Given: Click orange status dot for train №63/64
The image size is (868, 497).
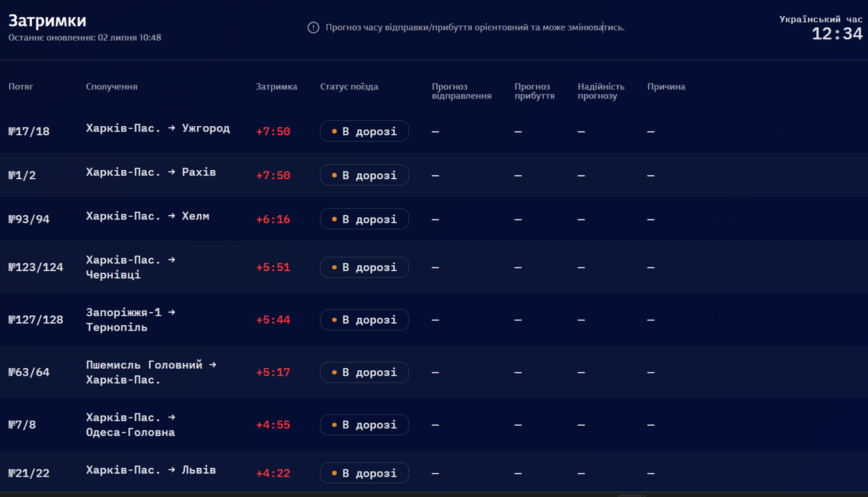Looking at the screenshot, I should coord(334,372).
